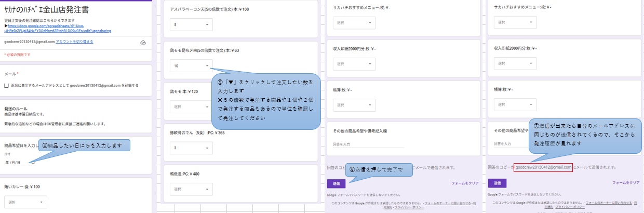
Task: Open 収入印紙2000円分 dropdown in the ⑥ callout panel
Action: pos(356,64)
